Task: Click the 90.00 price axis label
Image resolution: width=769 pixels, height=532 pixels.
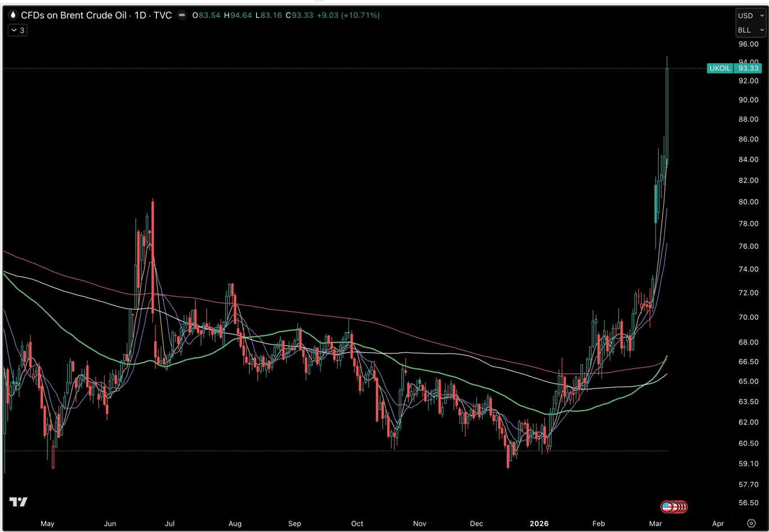Action: click(x=749, y=100)
